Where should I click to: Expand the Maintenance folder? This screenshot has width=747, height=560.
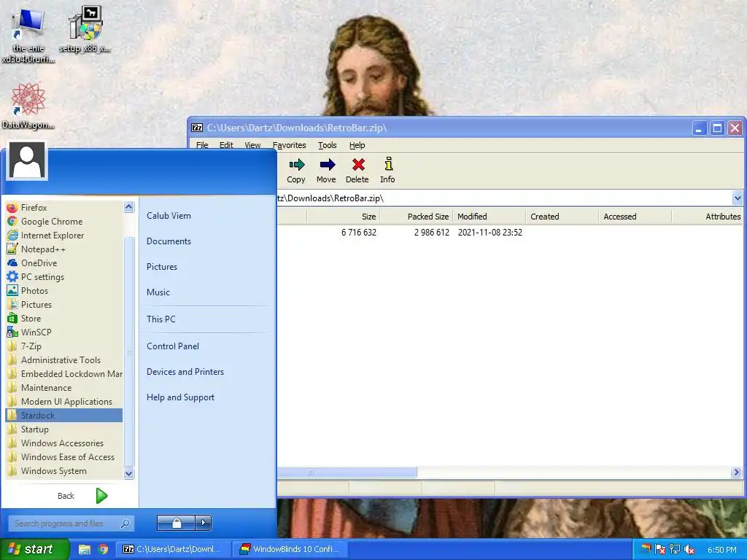point(64,387)
